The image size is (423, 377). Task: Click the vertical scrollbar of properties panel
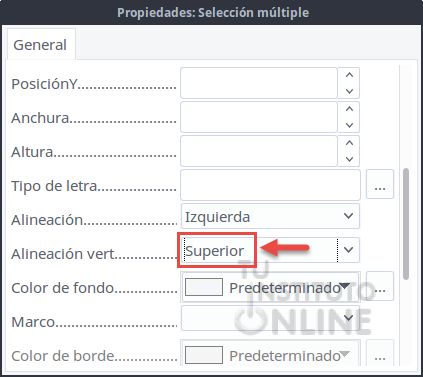pyautogui.click(x=406, y=224)
